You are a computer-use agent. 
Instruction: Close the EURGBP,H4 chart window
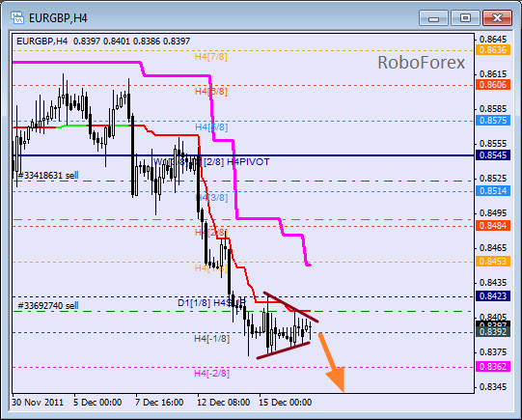[x=497, y=18]
